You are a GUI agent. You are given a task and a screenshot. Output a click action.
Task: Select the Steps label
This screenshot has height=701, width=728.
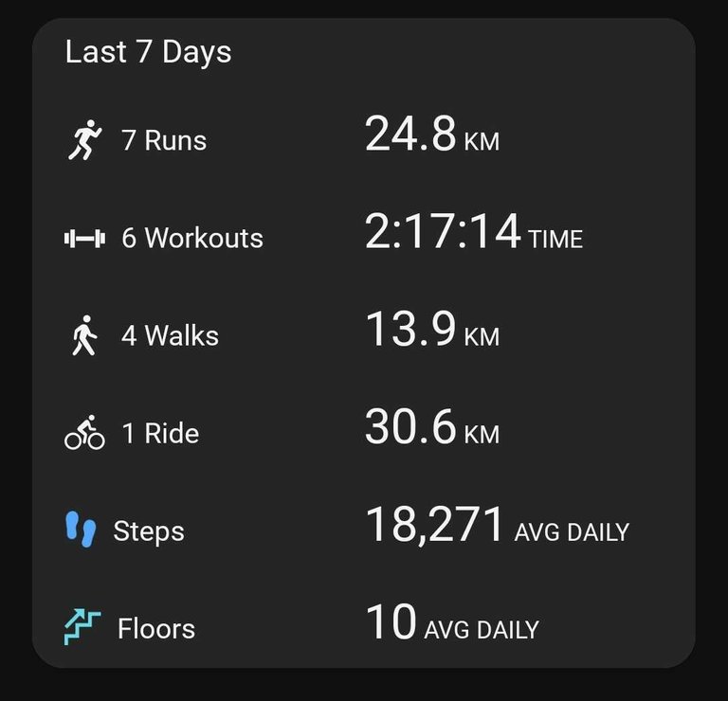click(x=149, y=531)
